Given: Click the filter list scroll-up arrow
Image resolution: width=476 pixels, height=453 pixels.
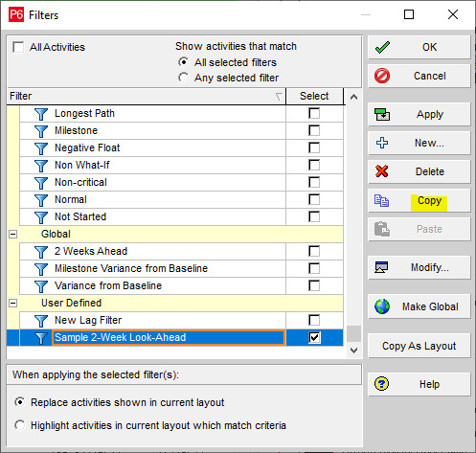Looking at the screenshot, I should tap(353, 97).
